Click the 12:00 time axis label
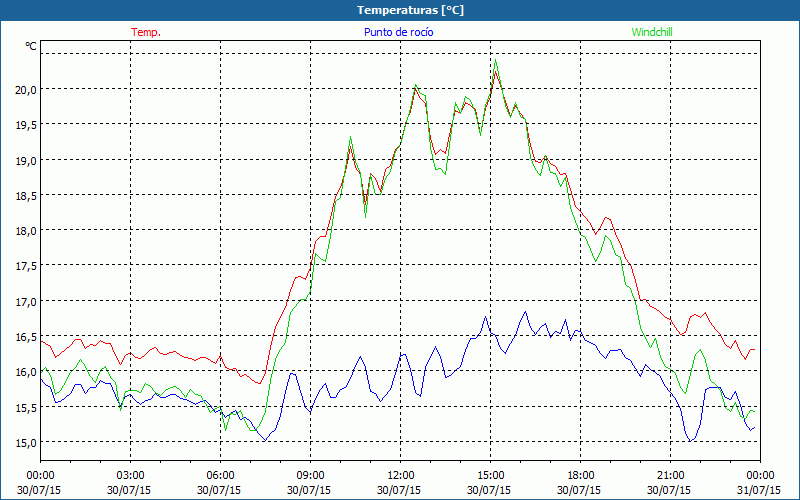The height and width of the screenshot is (500, 800). click(400, 476)
